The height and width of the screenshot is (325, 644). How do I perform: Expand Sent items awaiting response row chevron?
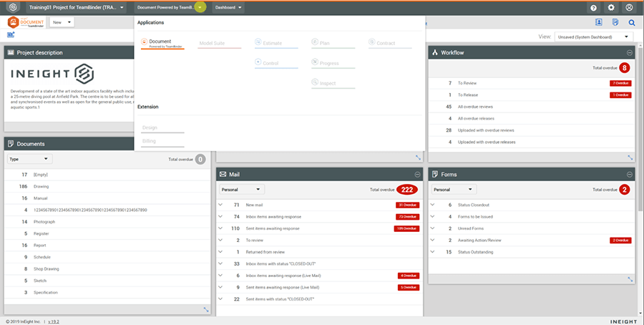[220, 228]
